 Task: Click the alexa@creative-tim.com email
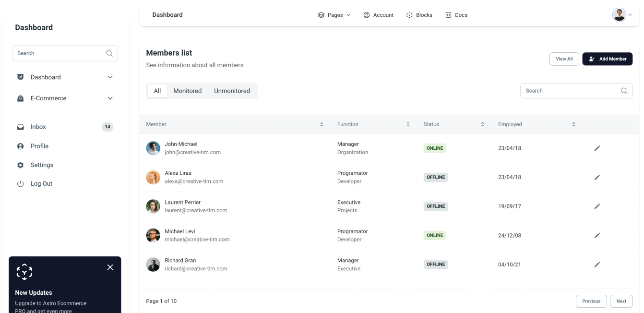(194, 181)
